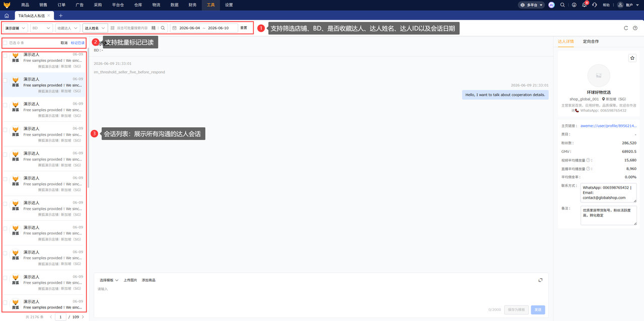Viewport: 644px width, 321px height.
Task: Open the BD filter dropdown
Action: (41, 28)
